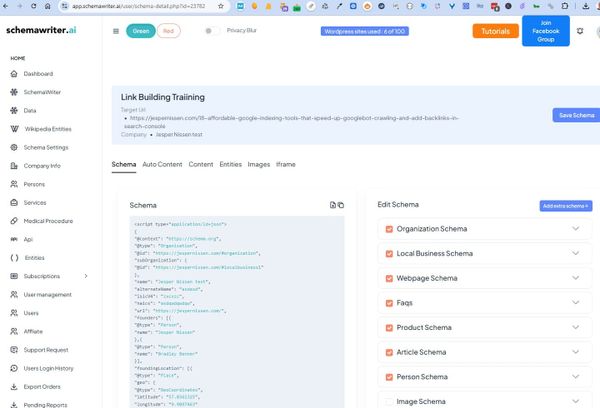Switch to the Content tab
This screenshot has width=600, height=408.
point(201,164)
